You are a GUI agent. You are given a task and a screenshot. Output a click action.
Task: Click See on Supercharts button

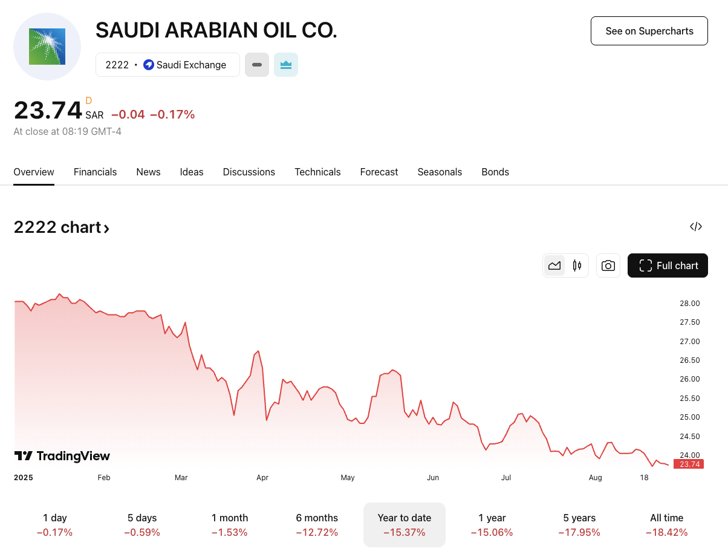(649, 31)
